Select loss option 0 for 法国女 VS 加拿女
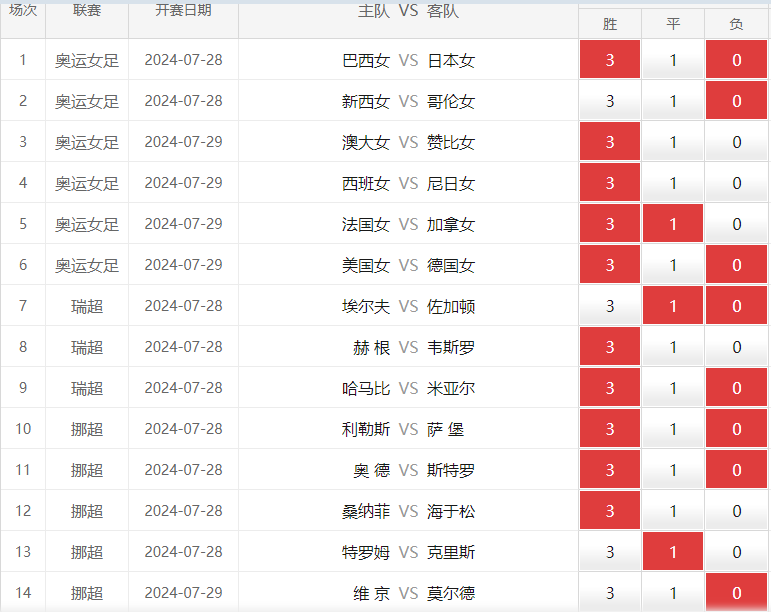This screenshot has height=612, width=771. tap(736, 224)
